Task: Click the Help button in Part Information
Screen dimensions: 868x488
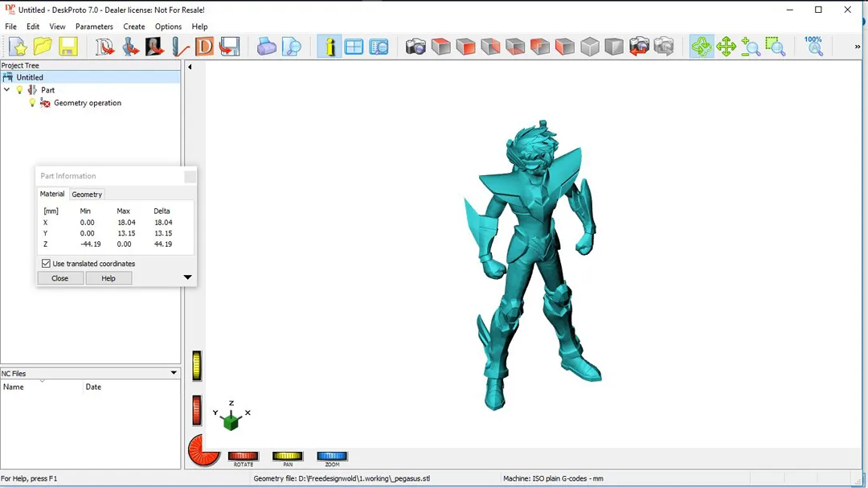Action: pyautogui.click(x=108, y=278)
